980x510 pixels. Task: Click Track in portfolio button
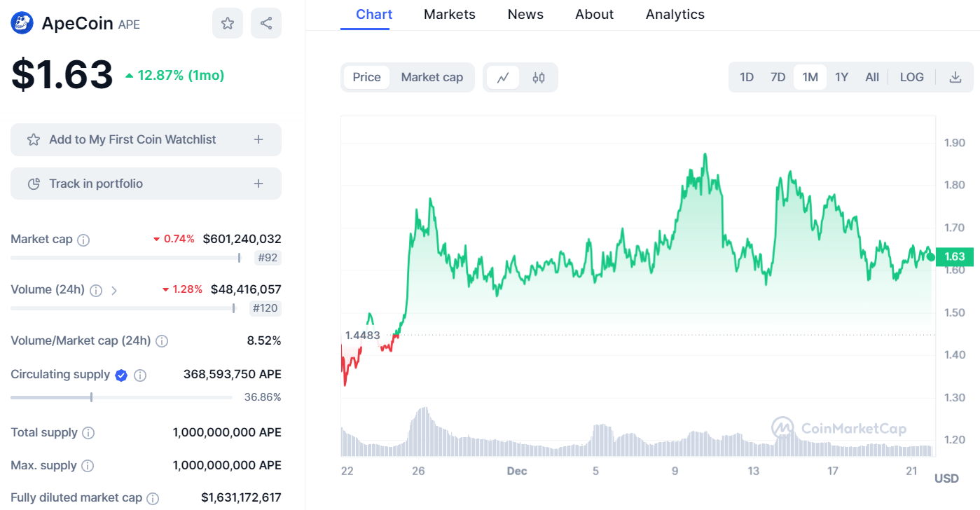pyautogui.click(x=146, y=184)
